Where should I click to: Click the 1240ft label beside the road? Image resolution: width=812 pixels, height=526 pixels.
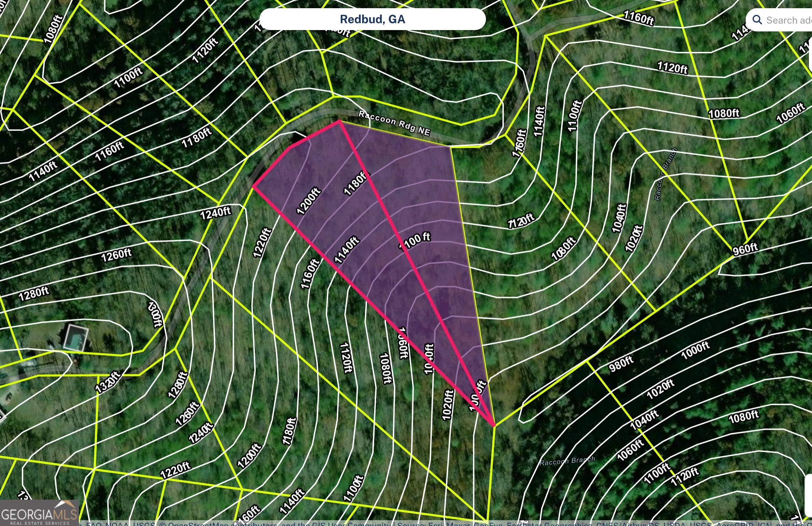pos(216,213)
